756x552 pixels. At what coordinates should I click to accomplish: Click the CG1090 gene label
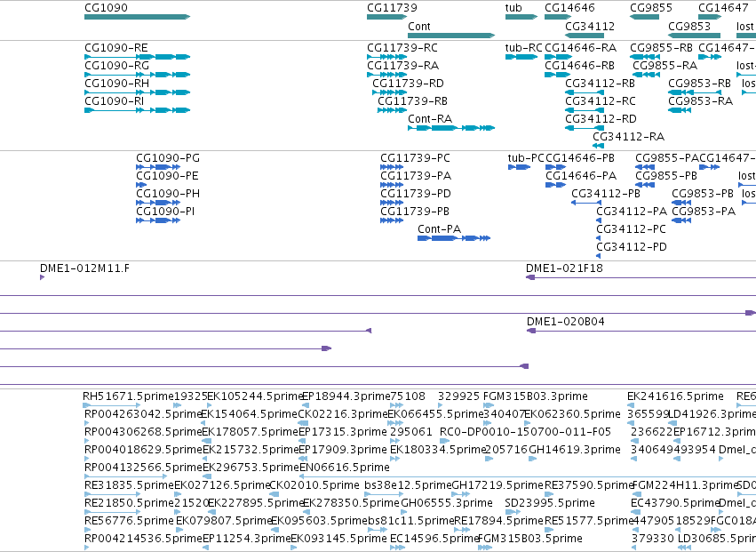tap(106, 8)
